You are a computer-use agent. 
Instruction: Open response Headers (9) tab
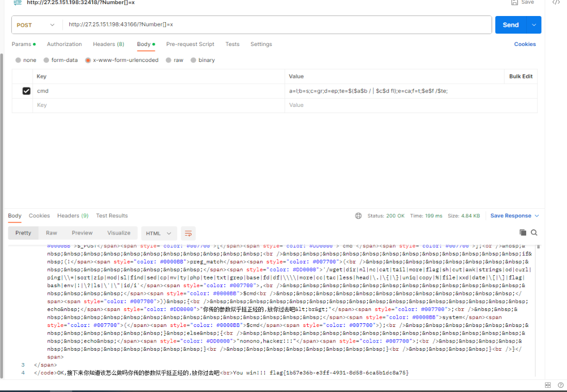pyautogui.click(x=73, y=215)
